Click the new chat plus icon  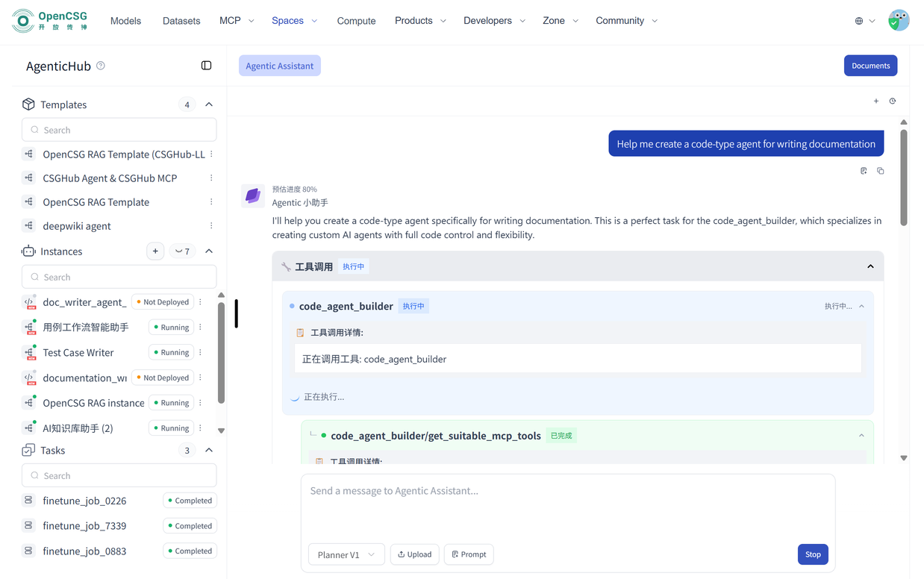[876, 101]
